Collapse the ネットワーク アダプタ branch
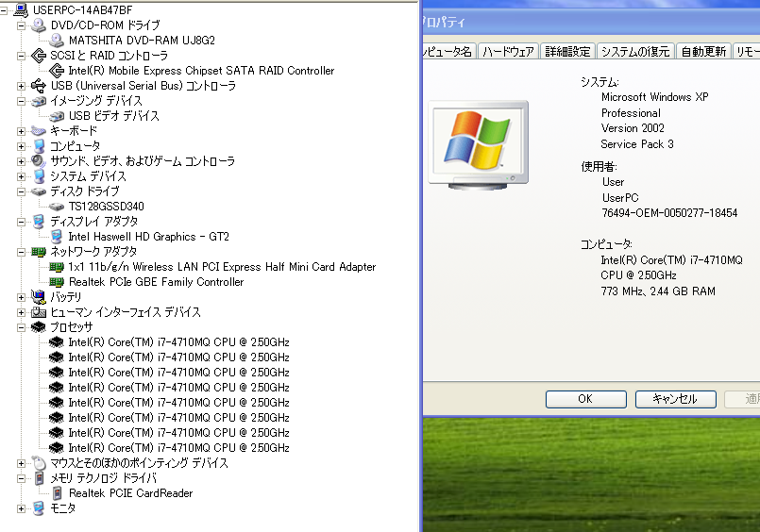 pyautogui.click(x=21, y=252)
